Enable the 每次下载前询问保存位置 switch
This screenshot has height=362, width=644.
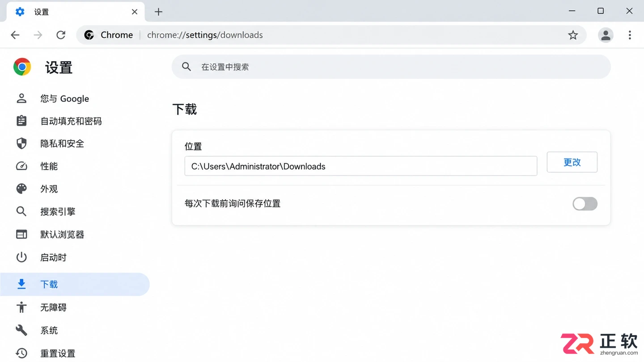click(x=585, y=204)
